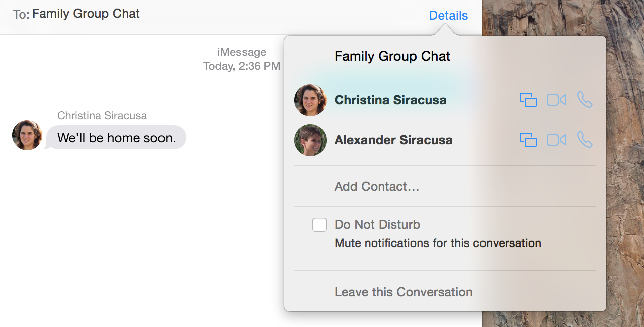
Task: Start audio call with Alexander Siracusa
Action: click(585, 140)
